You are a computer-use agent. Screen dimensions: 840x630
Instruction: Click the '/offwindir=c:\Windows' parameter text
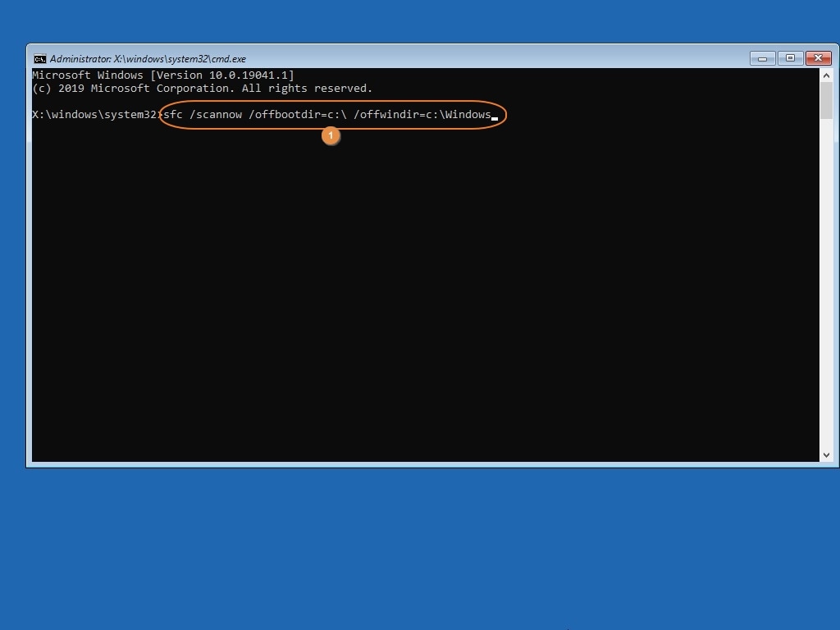click(422, 115)
